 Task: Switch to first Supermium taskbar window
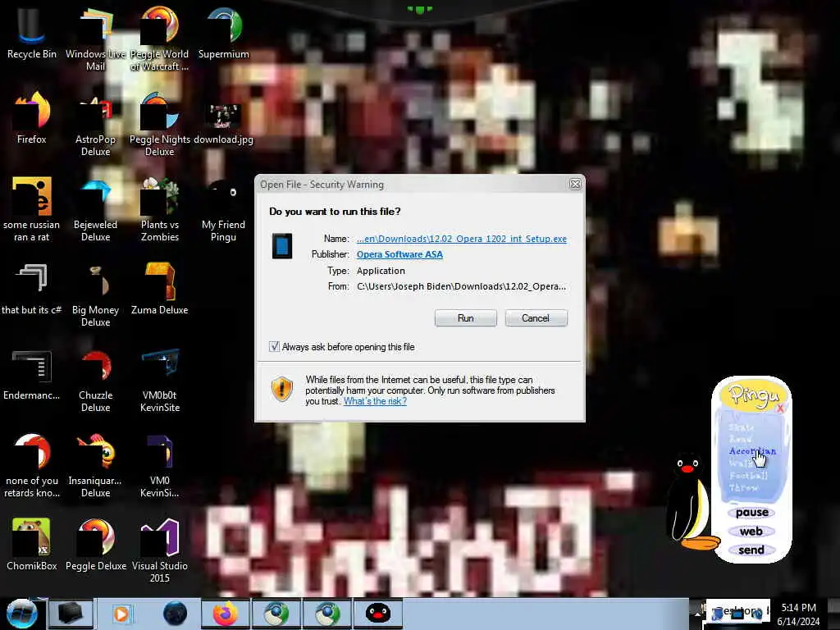276,614
